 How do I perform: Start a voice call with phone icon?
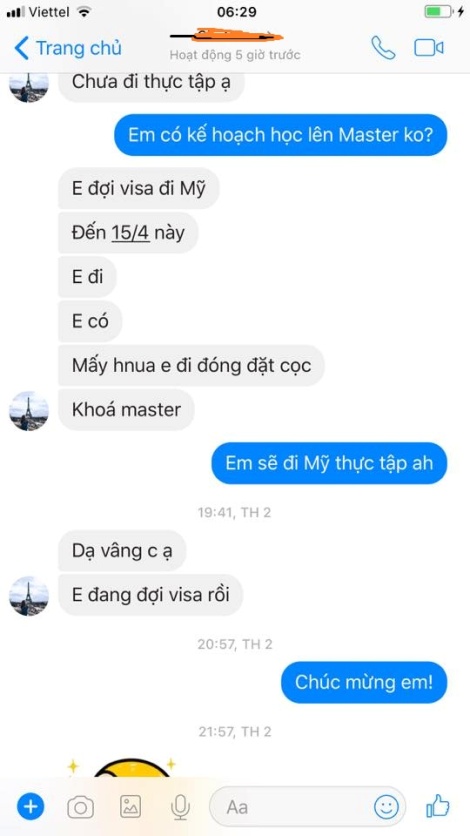click(383, 48)
